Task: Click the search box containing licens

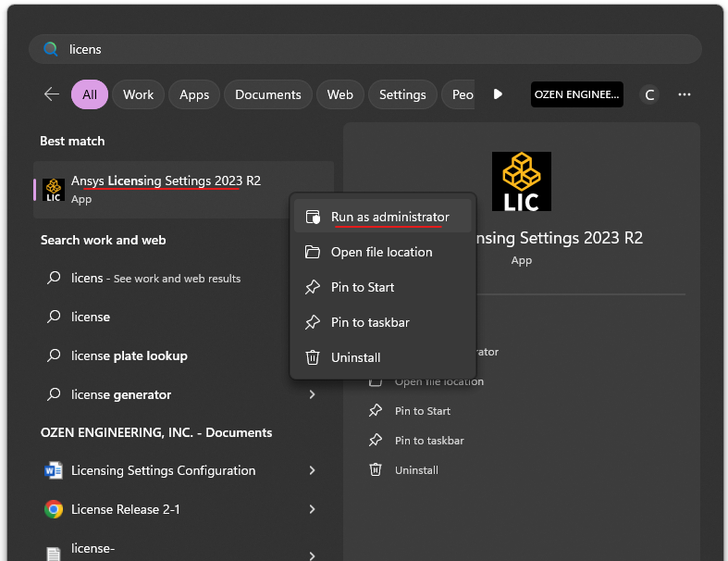Action: pyautogui.click(x=370, y=49)
